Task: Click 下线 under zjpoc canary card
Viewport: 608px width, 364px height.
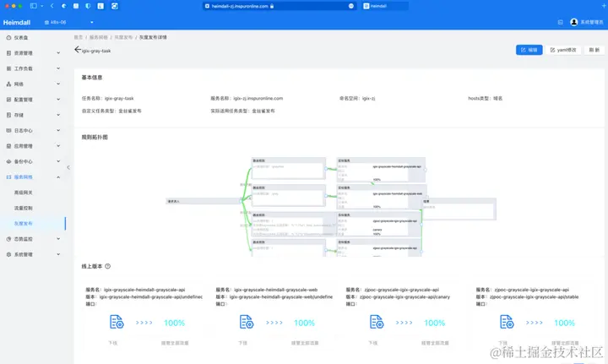Action: click(x=373, y=343)
